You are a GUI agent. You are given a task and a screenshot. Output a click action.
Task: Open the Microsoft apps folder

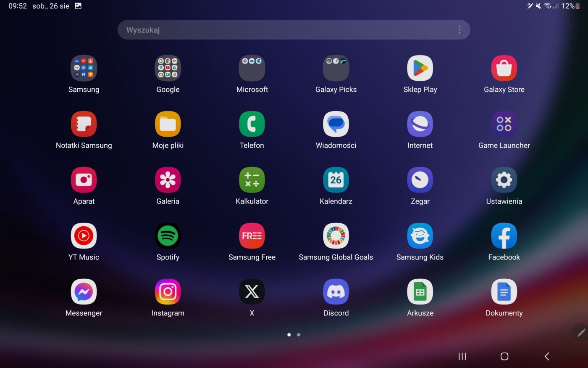click(252, 68)
